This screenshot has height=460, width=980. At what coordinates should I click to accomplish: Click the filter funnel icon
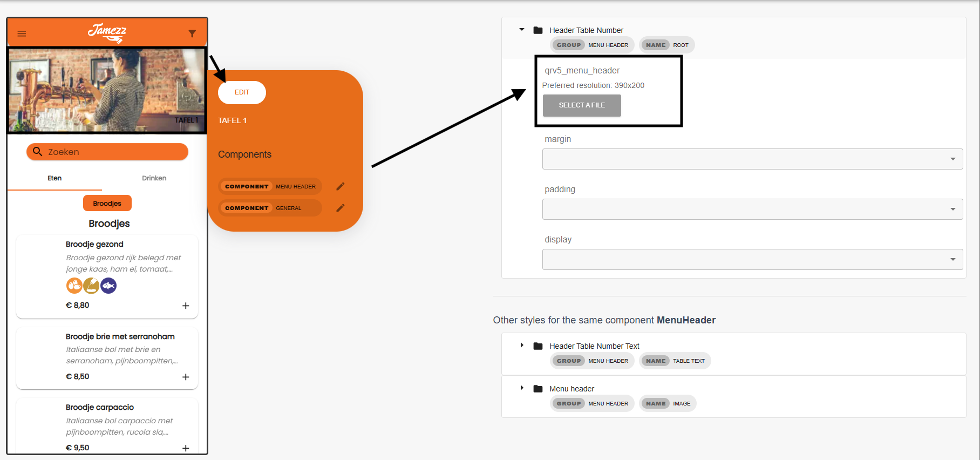192,33
